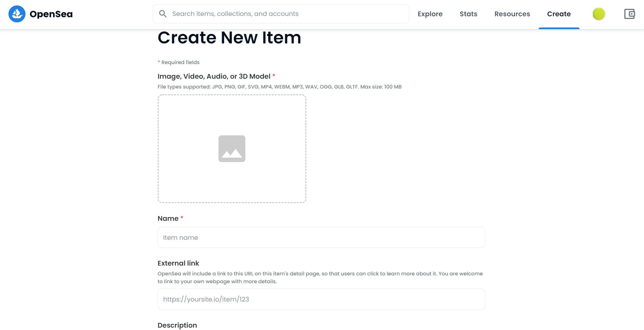Click the Description label
Image resolution: width=644 pixels, height=330 pixels.
point(177,325)
